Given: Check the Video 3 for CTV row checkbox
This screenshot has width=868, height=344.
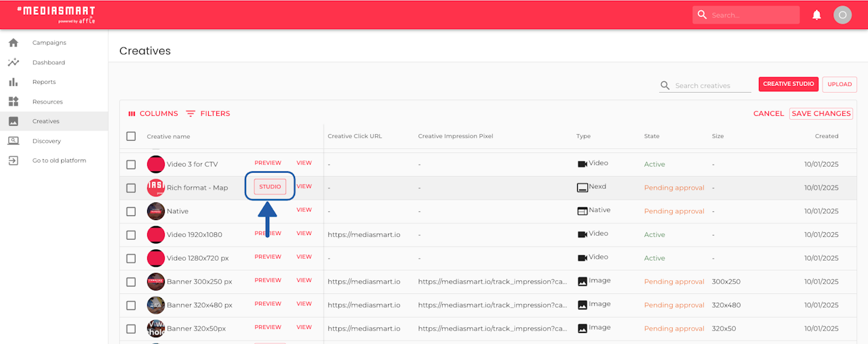Looking at the screenshot, I should point(131,165).
